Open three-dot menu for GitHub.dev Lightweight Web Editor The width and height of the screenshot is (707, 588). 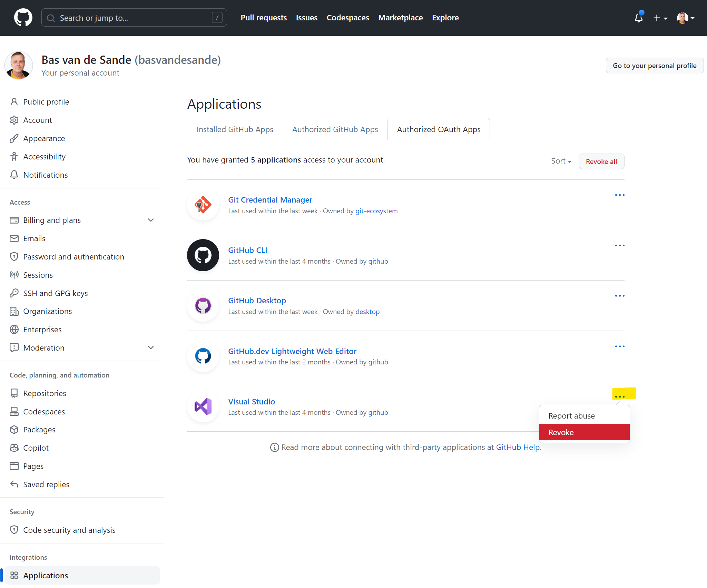(619, 346)
